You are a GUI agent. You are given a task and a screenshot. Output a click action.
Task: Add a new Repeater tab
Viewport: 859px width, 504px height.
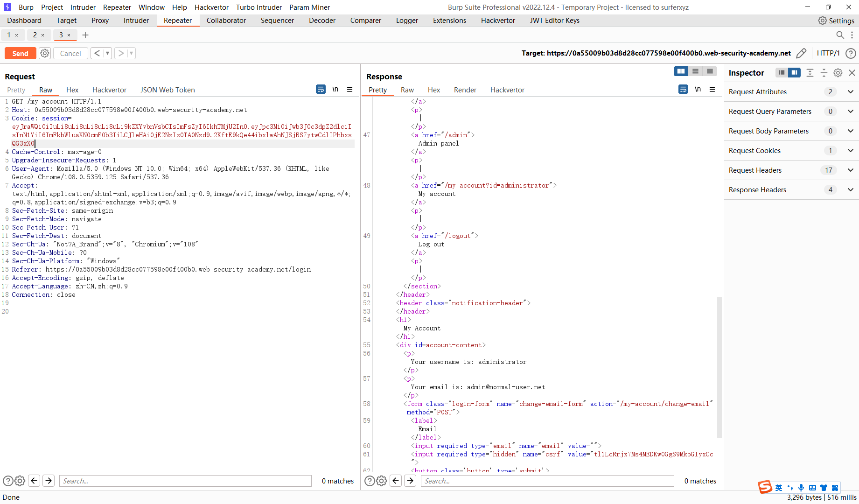pos(85,35)
